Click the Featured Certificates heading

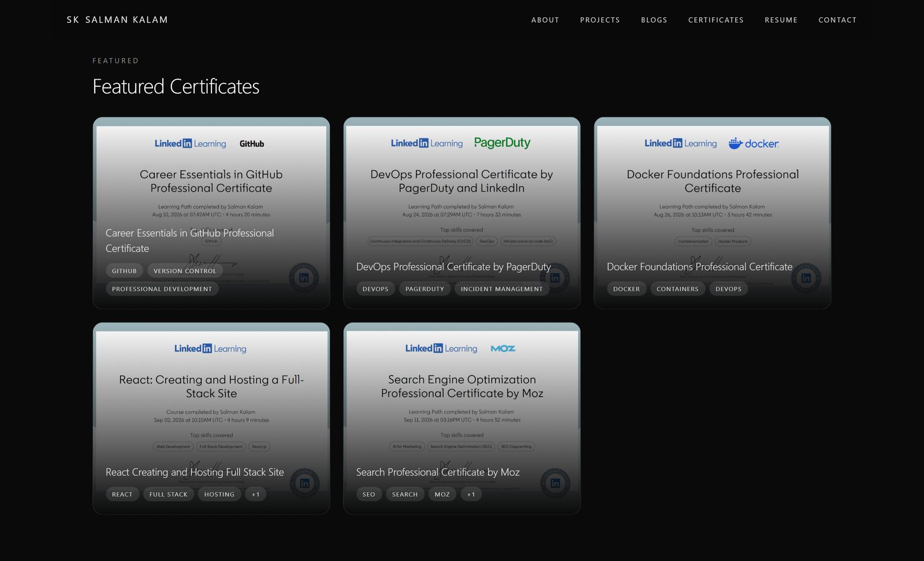click(x=176, y=87)
